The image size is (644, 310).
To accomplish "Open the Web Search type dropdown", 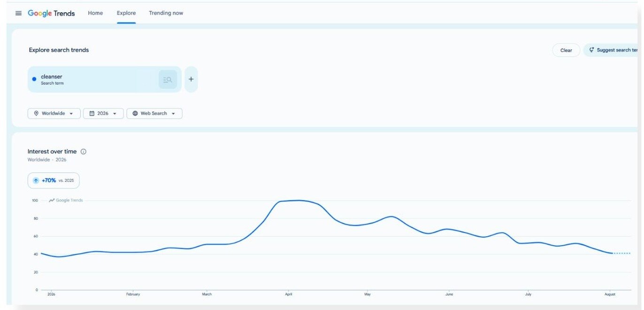I will [x=154, y=114].
